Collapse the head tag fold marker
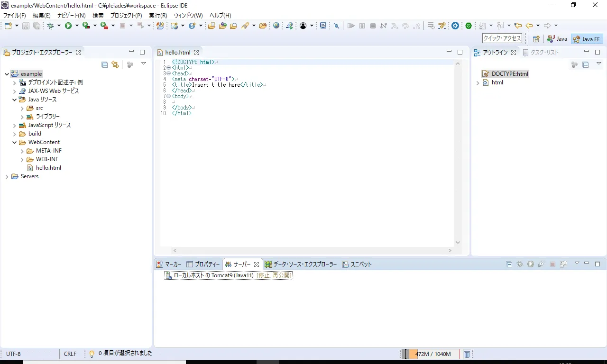This screenshot has width=607, height=364. [168, 73]
